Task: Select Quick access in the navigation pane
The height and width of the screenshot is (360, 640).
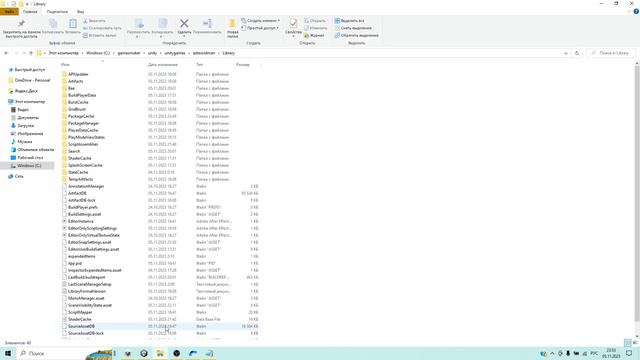Action: pyautogui.click(x=27, y=70)
